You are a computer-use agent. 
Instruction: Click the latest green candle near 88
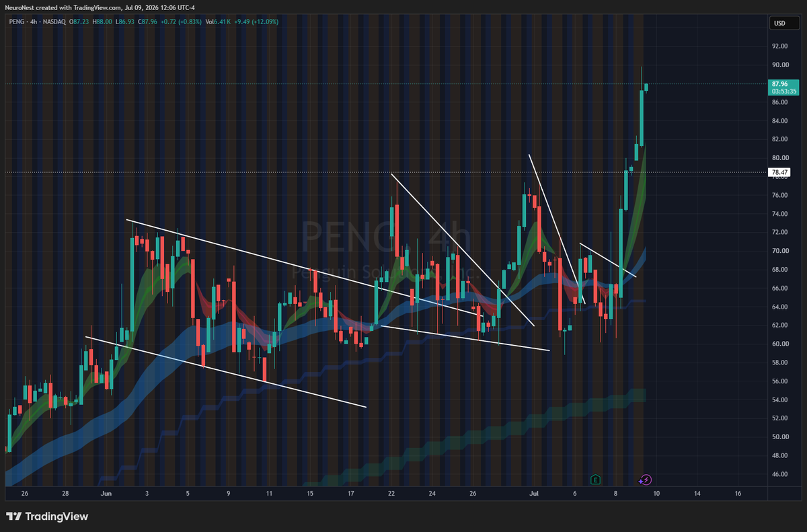[x=647, y=87]
